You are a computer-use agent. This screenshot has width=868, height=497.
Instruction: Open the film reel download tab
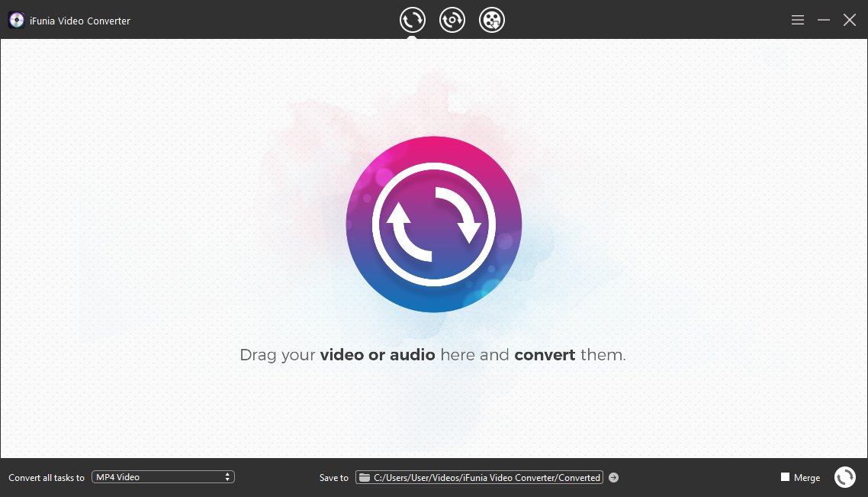pyautogui.click(x=492, y=20)
